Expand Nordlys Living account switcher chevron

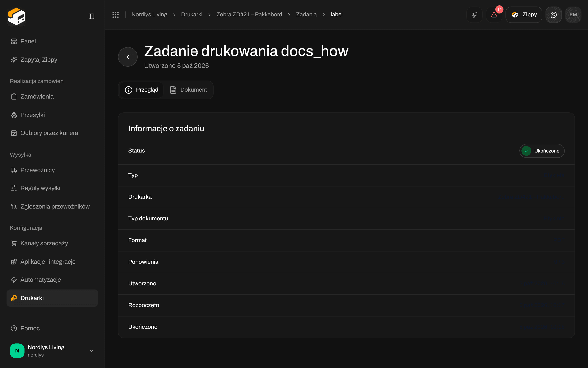(x=91, y=351)
